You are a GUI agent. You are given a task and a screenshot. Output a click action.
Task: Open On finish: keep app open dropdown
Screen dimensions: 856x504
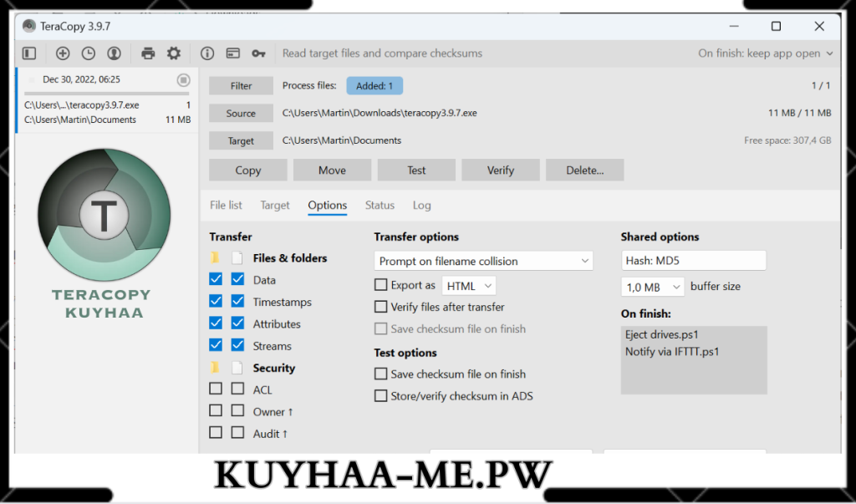tap(766, 53)
